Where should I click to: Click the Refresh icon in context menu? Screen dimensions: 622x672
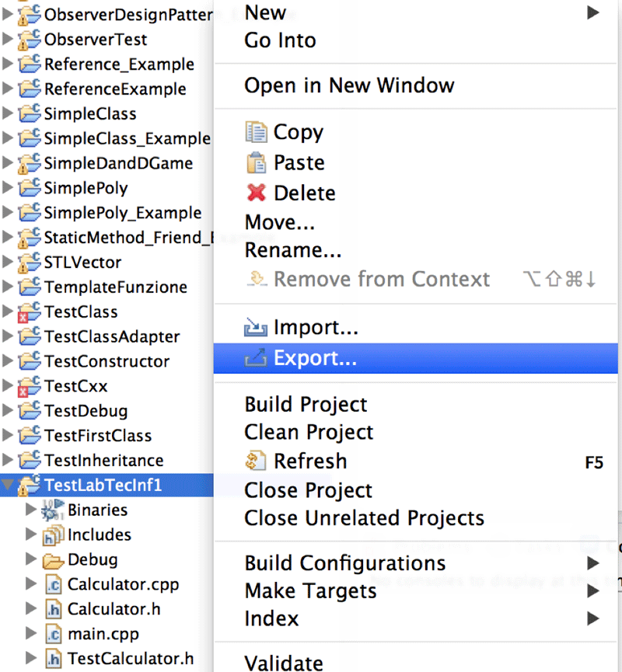[256, 461]
